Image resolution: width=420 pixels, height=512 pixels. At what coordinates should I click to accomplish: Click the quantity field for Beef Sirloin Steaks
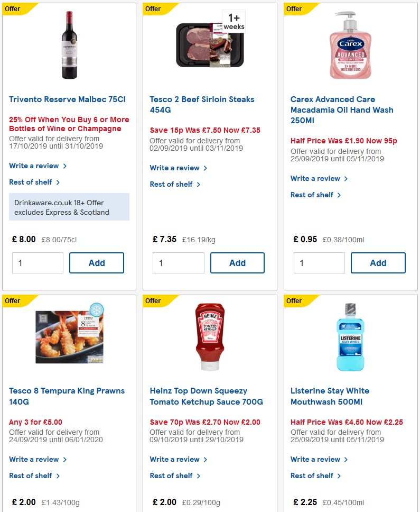pyautogui.click(x=178, y=262)
